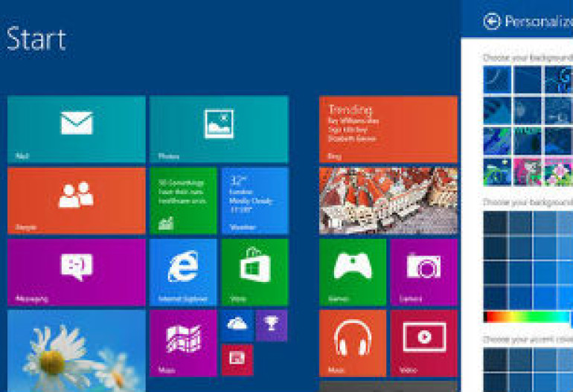Image resolution: width=573 pixels, height=392 pixels.
Task: Open the Travel tile with rooftops photo
Action: (x=388, y=201)
